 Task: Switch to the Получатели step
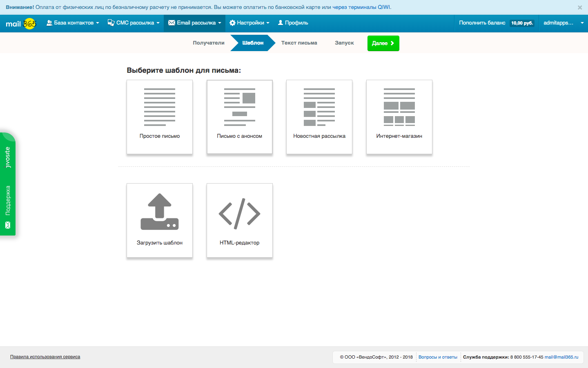(x=209, y=43)
